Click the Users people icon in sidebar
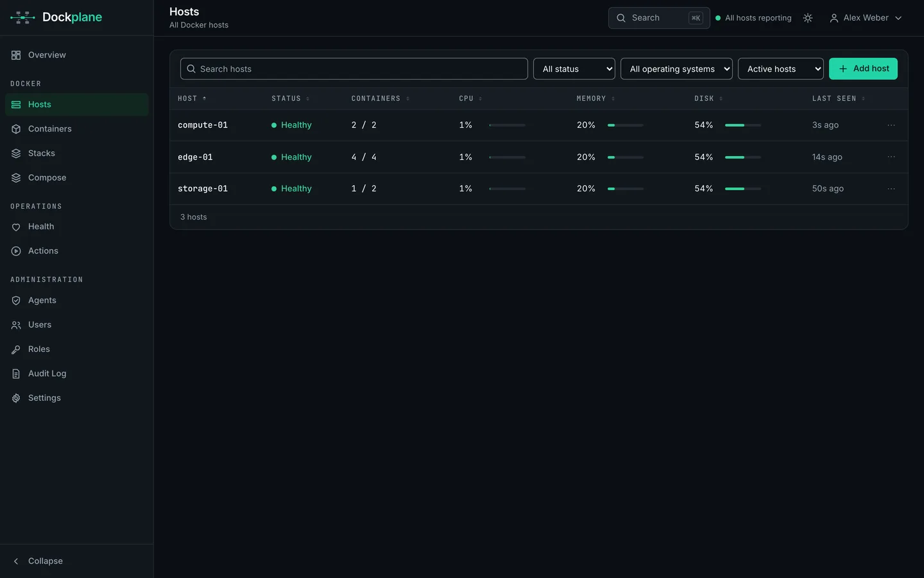This screenshot has width=924, height=578. [16, 325]
